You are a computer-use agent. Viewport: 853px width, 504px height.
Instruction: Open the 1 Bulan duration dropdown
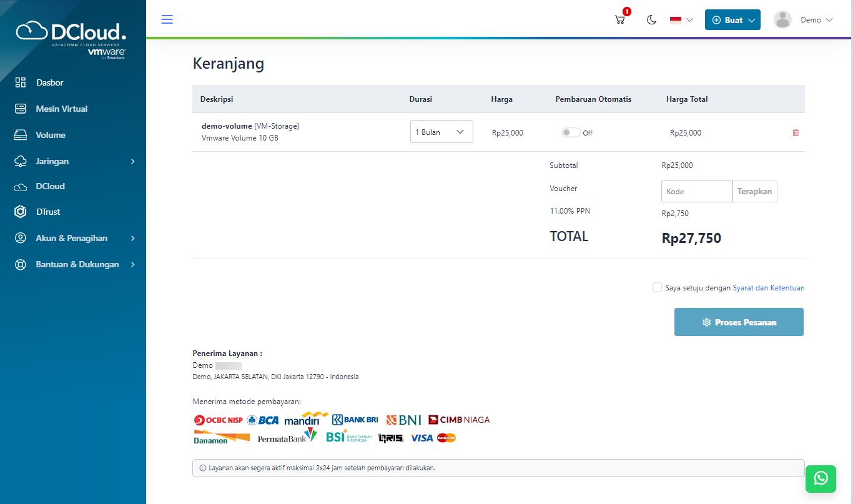(441, 132)
